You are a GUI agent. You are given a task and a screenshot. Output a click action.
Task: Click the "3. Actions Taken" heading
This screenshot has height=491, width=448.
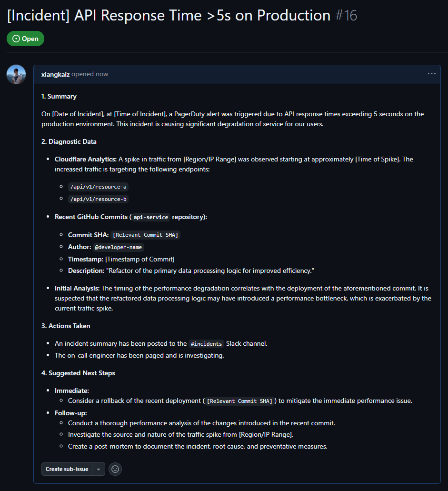(66, 326)
